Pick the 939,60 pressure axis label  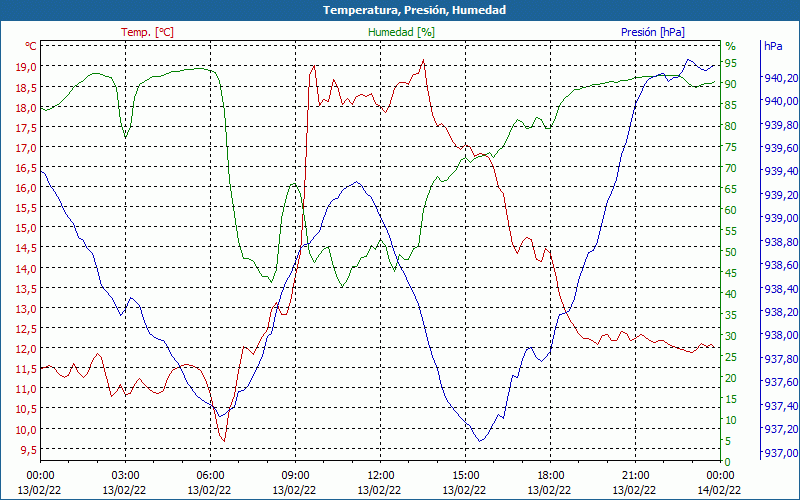(781, 148)
